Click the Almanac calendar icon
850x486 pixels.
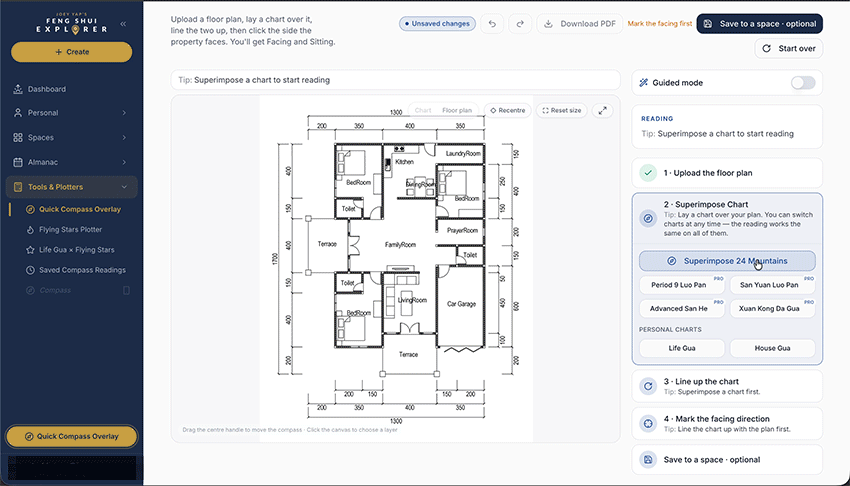tap(18, 162)
